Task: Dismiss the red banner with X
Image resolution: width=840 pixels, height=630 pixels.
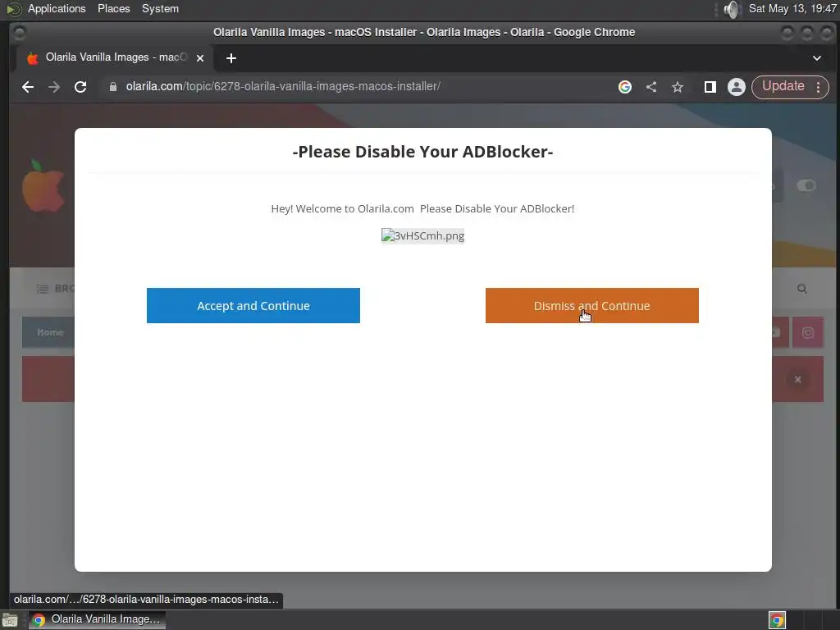Action: click(x=797, y=379)
